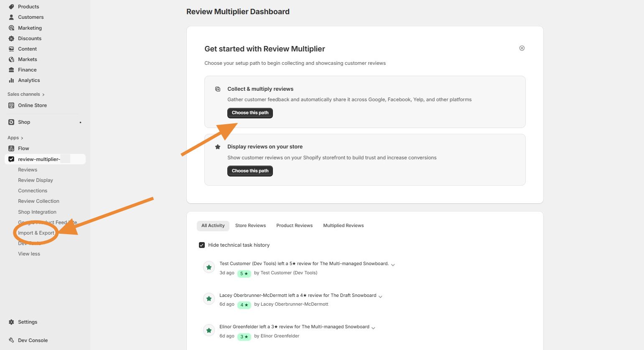Image resolution: width=644 pixels, height=350 pixels.
Task: Collapse app submenu with View less
Action: coord(29,254)
